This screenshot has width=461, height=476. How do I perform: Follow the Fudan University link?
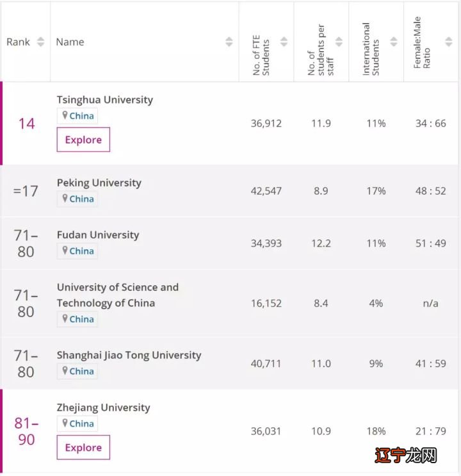98,235
